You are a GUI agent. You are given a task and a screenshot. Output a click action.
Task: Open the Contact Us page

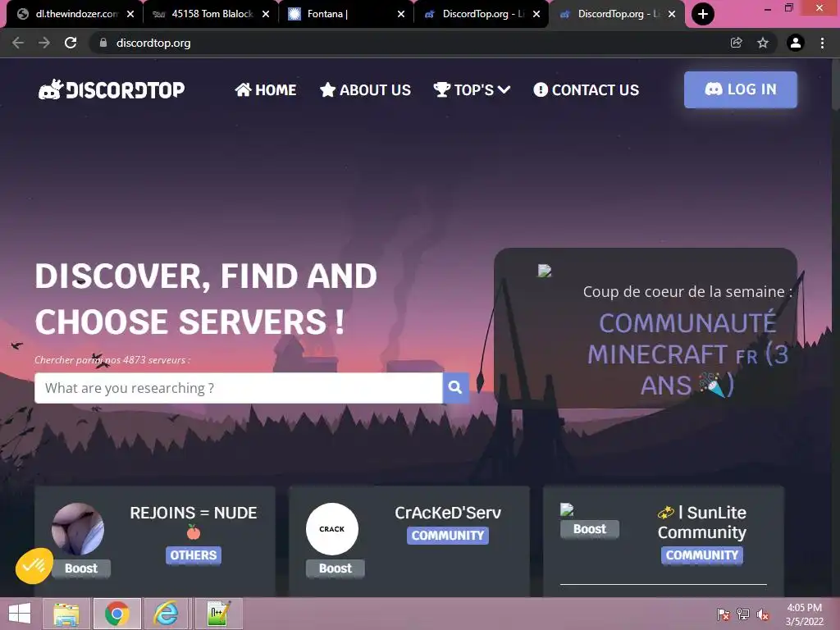pos(586,89)
